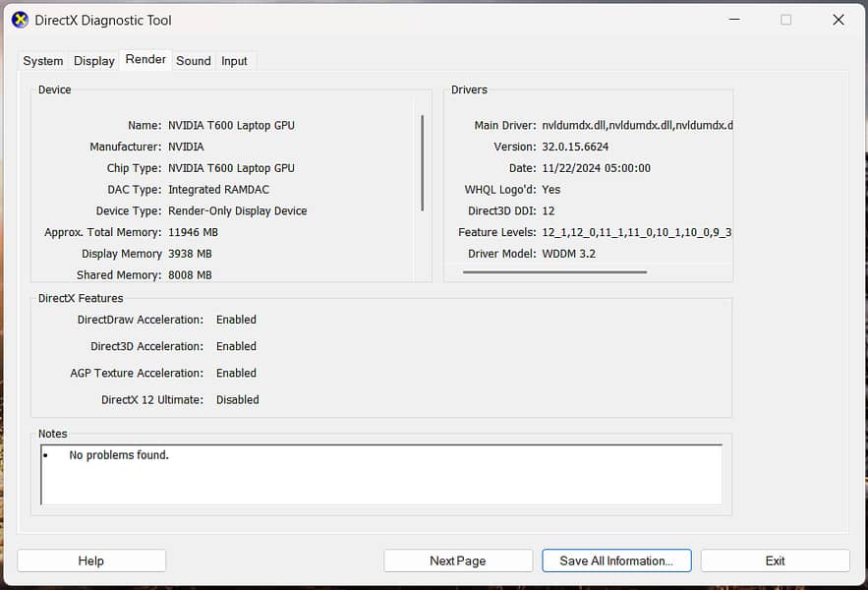Image resolution: width=868 pixels, height=590 pixels.
Task: Click the Drivers group heading
Action: [x=469, y=89]
